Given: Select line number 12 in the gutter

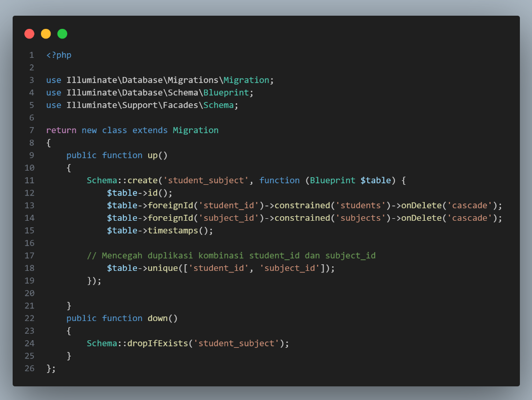Looking at the screenshot, I should (x=29, y=192).
